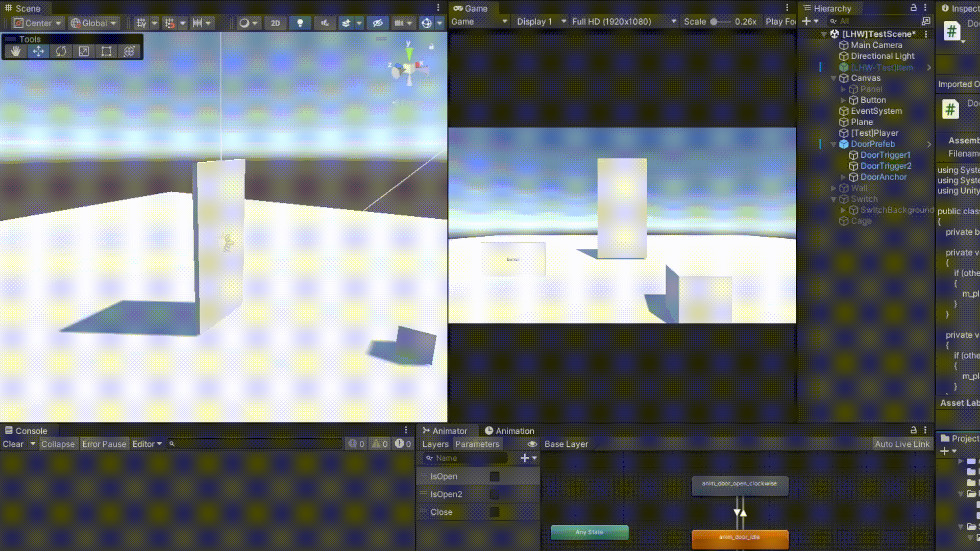Image resolution: width=980 pixels, height=551 pixels.
Task: Open the Full HD resolution dropdown
Action: point(624,21)
